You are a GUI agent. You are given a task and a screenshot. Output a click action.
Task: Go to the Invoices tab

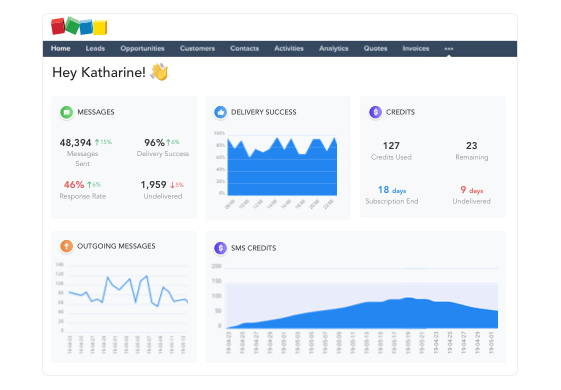pyautogui.click(x=416, y=48)
